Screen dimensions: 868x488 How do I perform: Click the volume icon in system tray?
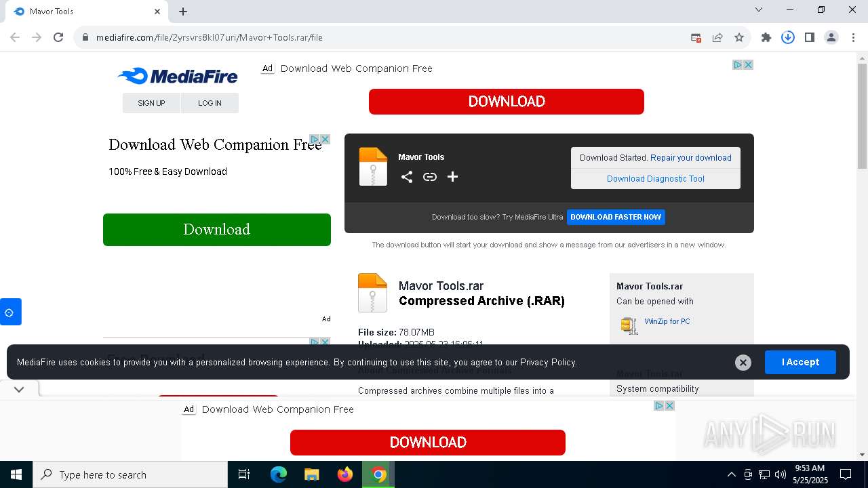click(x=781, y=474)
